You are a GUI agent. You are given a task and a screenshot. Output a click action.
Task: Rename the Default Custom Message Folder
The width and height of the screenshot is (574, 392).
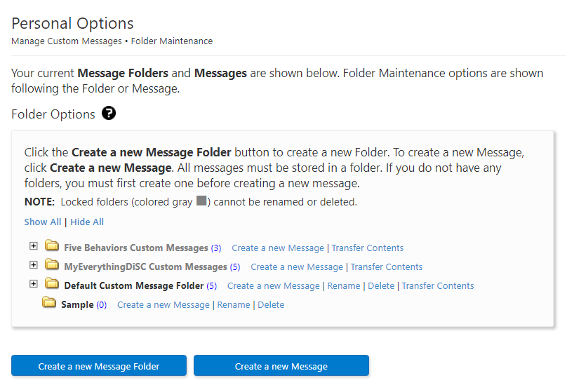click(344, 286)
